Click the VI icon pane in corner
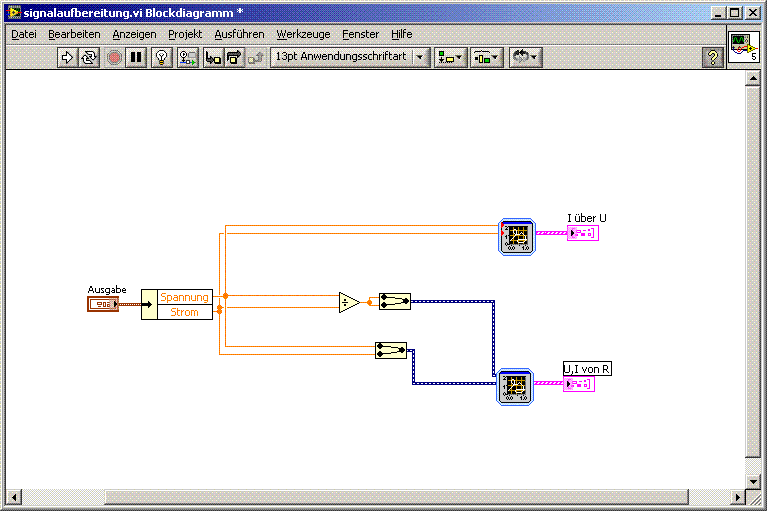Viewport: 767px width, 525px height. click(x=744, y=47)
